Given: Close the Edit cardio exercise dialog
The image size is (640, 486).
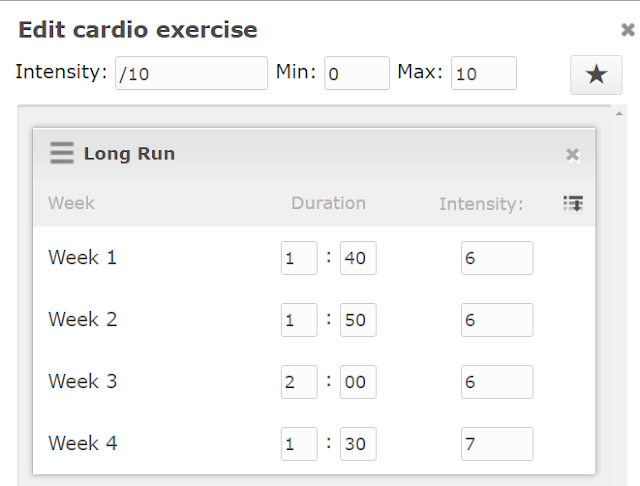Looking at the screenshot, I should tap(628, 30).
